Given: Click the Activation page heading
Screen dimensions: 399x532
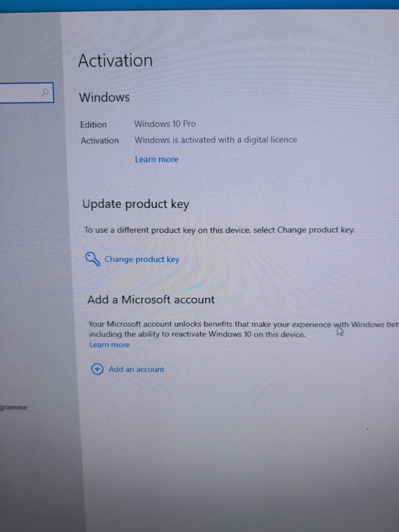Looking at the screenshot, I should tap(115, 61).
